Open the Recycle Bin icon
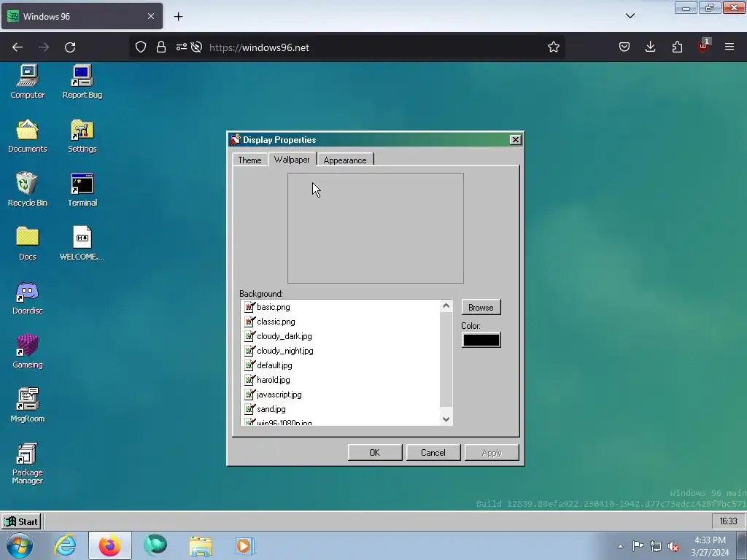This screenshot has width=747, height=560. pyautogui.click(x=28, y=190)
